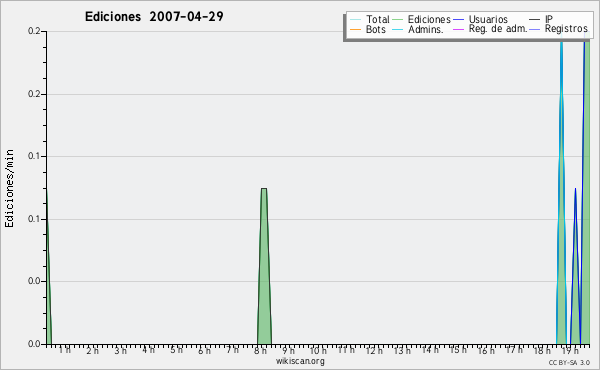Select the Usuarios legend entry label
600x370 pixels.
[x=488, y=19]
